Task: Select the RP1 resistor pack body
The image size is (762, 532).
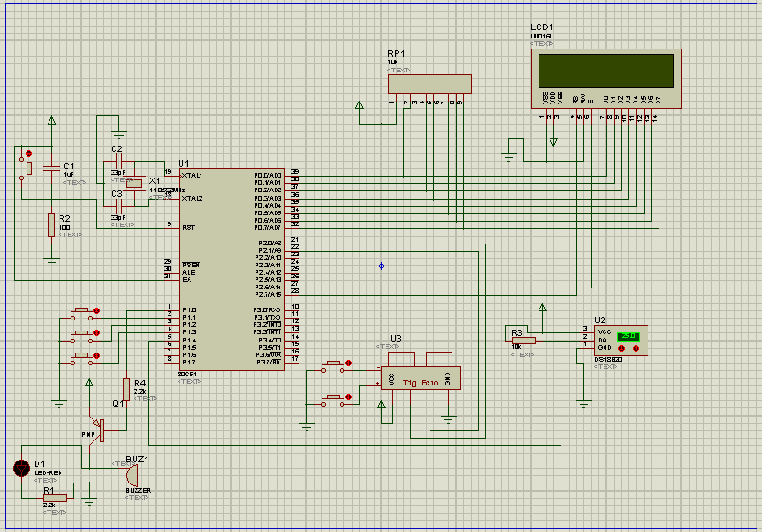Action: (x=430, y=84)
